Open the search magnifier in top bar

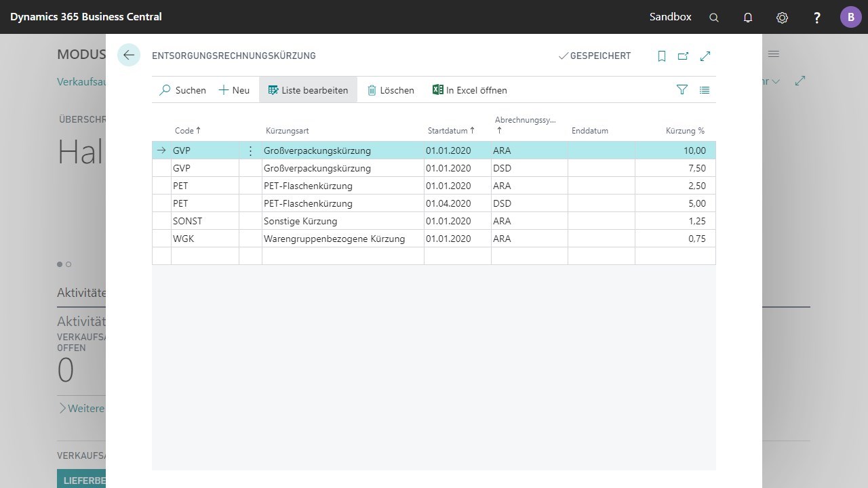[x=713, y=18]
